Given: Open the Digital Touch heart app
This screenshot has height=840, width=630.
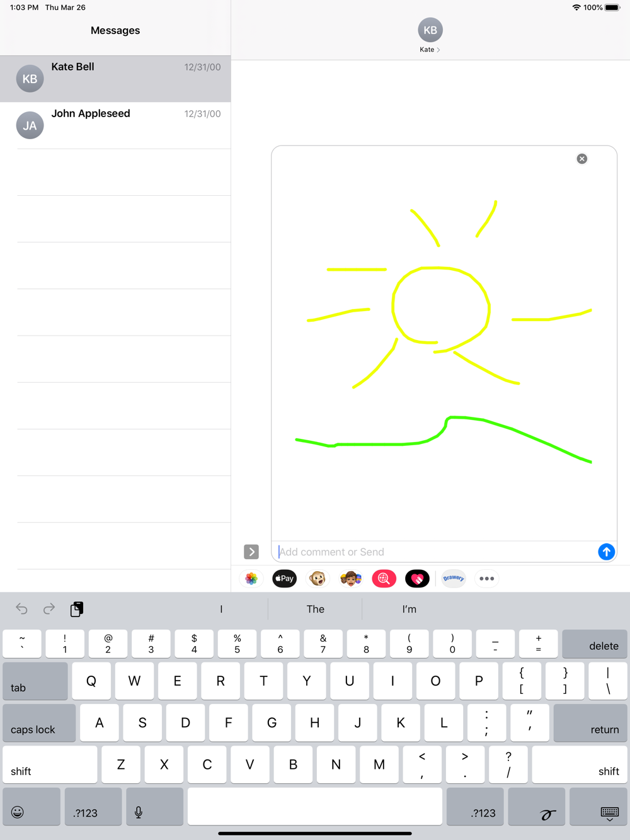Looking at the screenshot, I should [417, 579].
